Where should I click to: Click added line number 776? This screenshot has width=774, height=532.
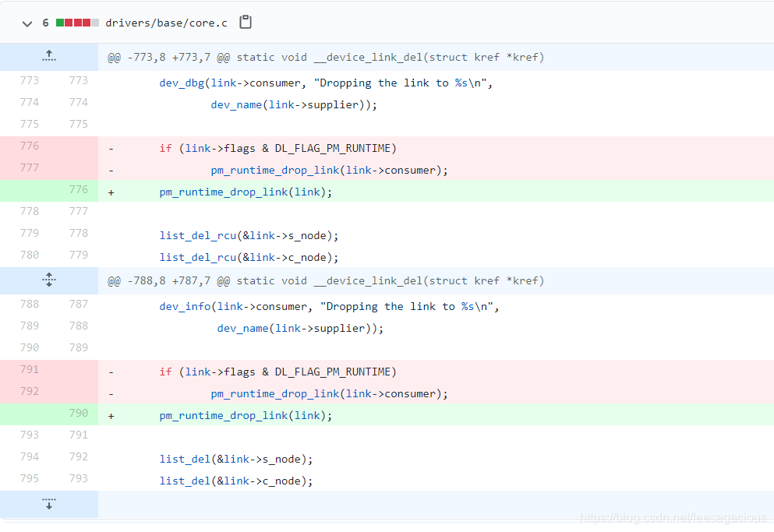[79, 189]
